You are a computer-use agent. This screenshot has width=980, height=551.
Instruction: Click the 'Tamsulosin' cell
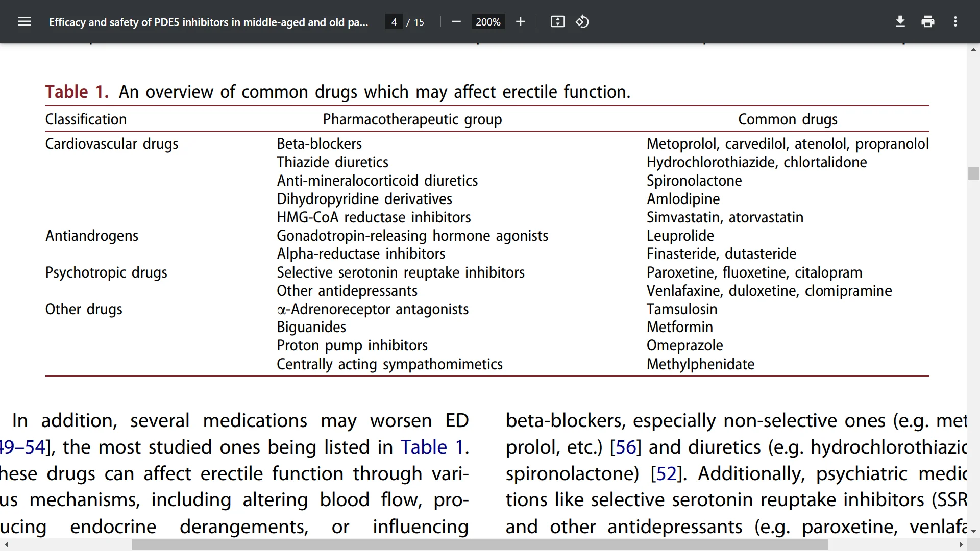[x=682, y=309]
